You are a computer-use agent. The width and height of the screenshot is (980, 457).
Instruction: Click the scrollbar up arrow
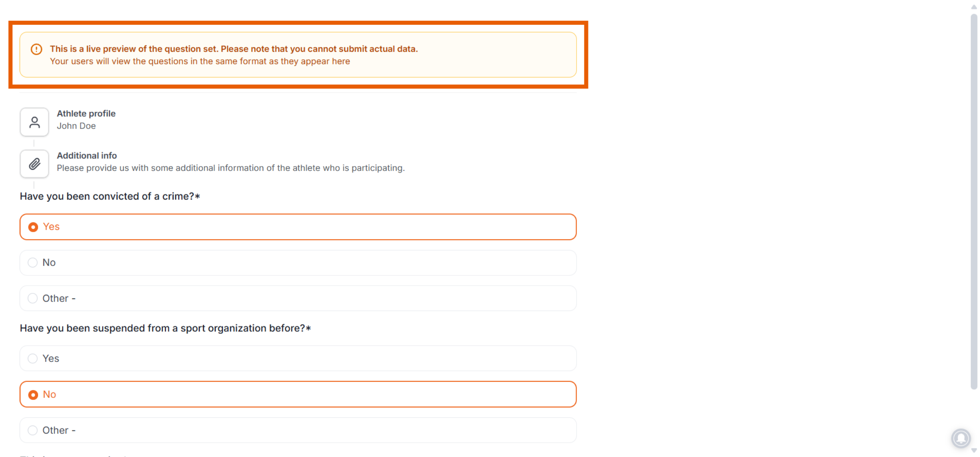point(974,7)
